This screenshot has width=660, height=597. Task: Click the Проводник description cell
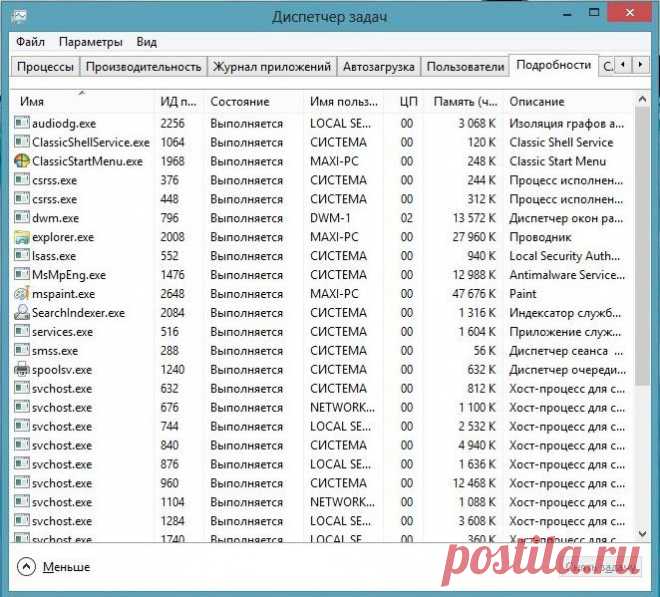[540, 237]
